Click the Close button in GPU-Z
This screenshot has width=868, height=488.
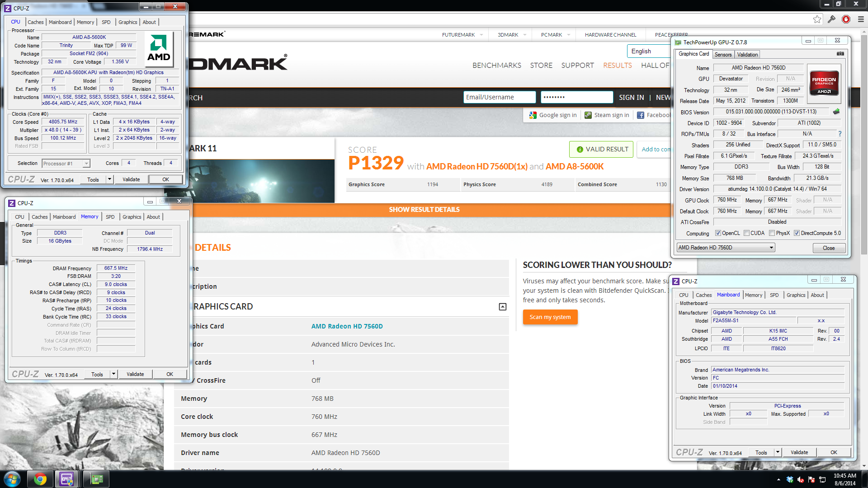(829, 248)
